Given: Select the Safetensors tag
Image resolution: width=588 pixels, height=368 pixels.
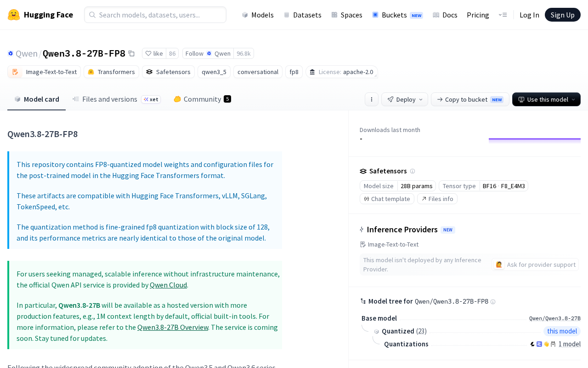Looking at the screenshot, I should tap(168, 72).
